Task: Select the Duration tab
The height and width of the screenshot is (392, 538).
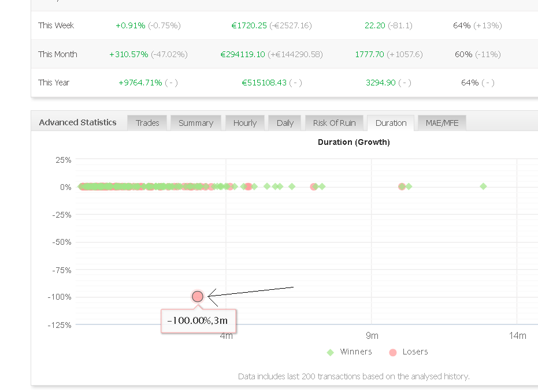Action: point(391,123)
